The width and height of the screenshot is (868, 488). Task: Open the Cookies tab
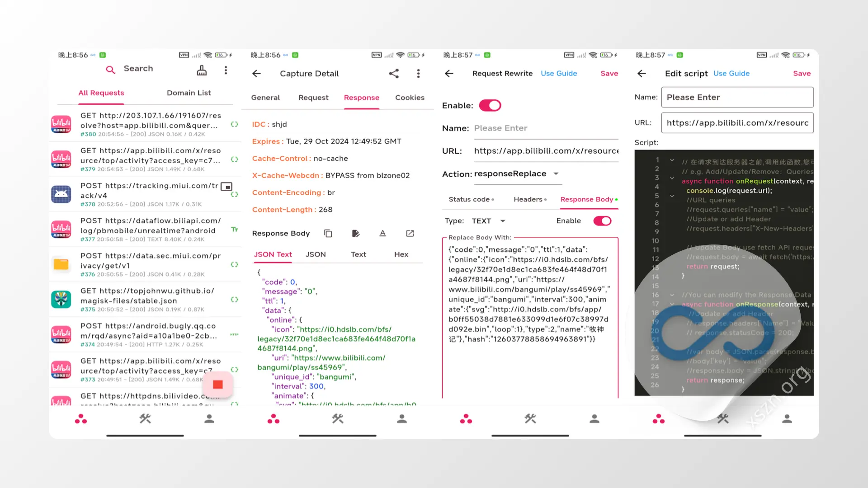[x=410, y=98]
